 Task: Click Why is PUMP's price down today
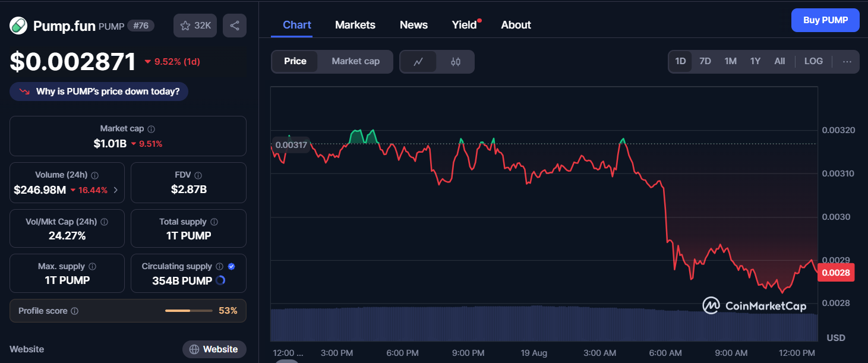pos(99,91)
